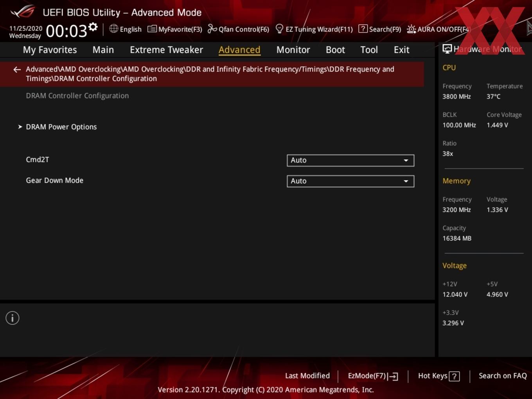Click the Hot Keys question box icon

click(x=454, y=376)
